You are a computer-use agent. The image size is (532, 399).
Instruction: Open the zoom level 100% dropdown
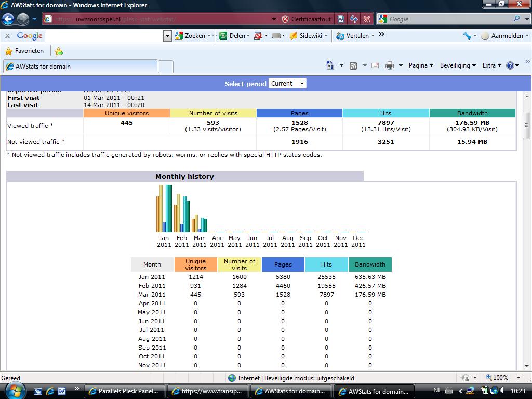point(503,378)
